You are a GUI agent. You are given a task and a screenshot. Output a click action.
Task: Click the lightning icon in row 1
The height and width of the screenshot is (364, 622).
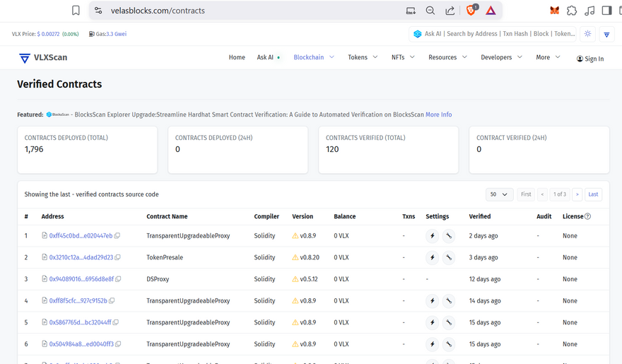(433, 236)
